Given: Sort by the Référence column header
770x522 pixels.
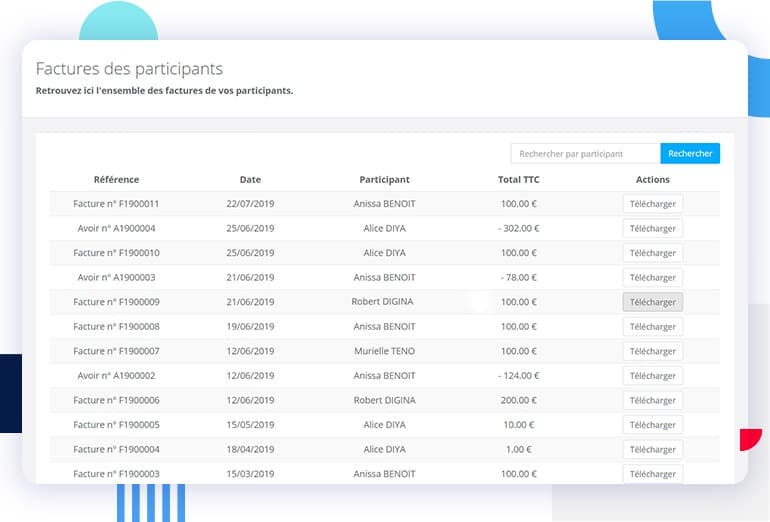Looking at the screenshot, I should point(116,180).
